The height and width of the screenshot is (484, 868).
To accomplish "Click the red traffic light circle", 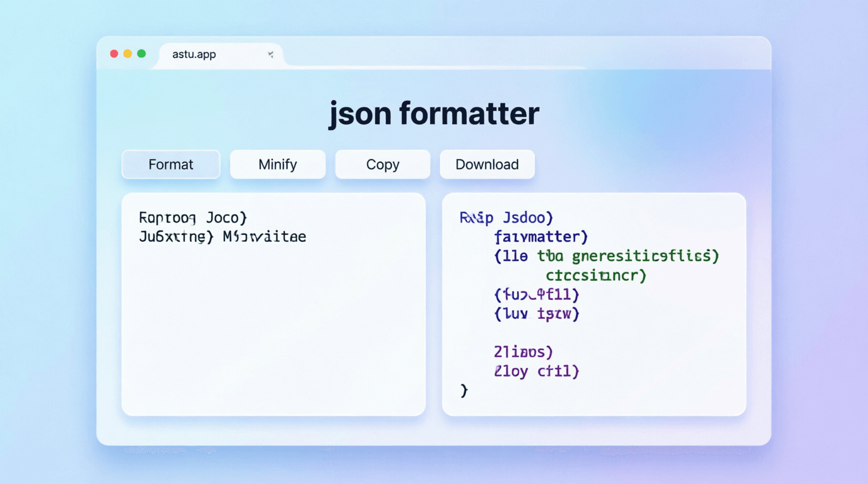I will (x=114, y=53).
